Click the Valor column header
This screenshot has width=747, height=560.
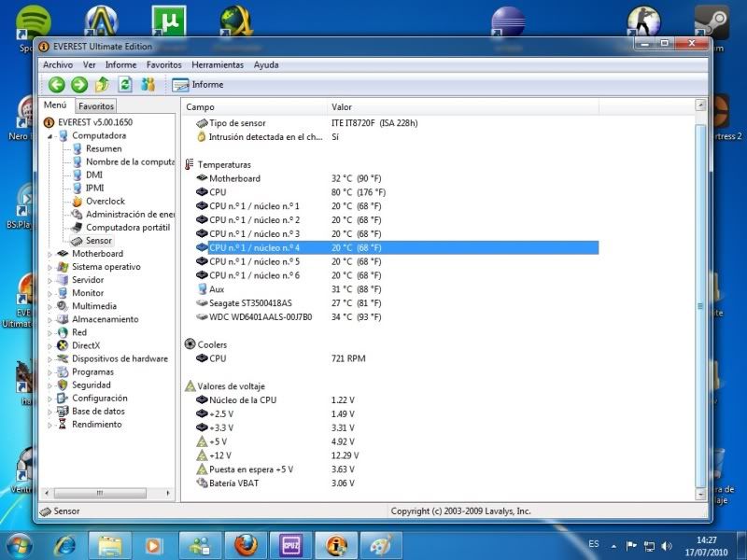463,107
